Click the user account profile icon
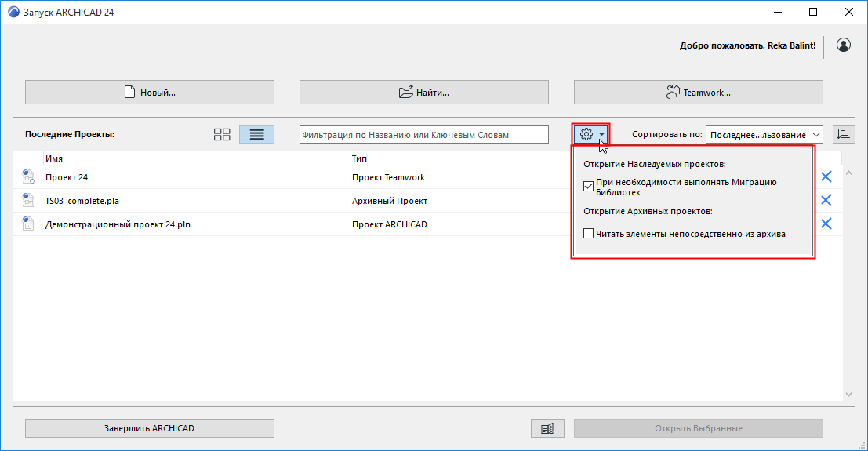 (x=844, y=45)
